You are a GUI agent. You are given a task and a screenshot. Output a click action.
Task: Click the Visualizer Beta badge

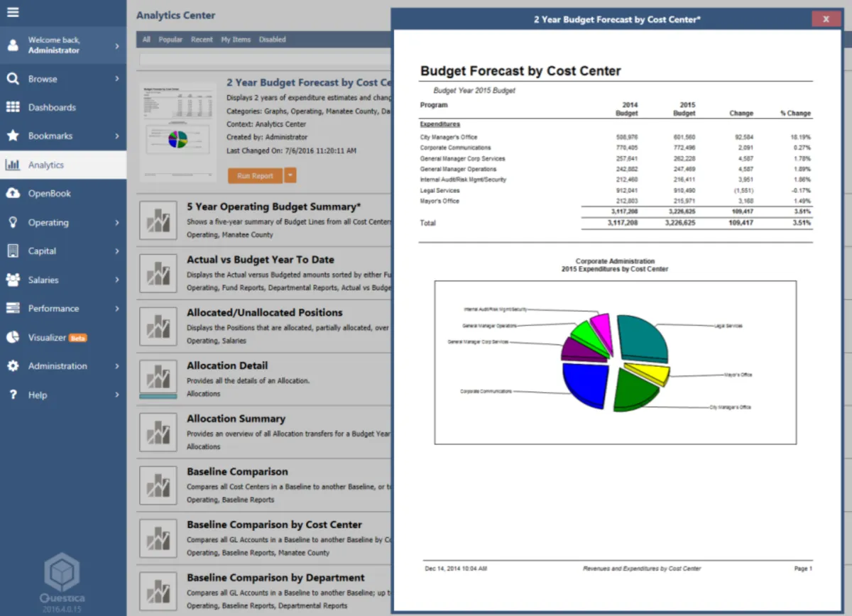pos(78,338)
